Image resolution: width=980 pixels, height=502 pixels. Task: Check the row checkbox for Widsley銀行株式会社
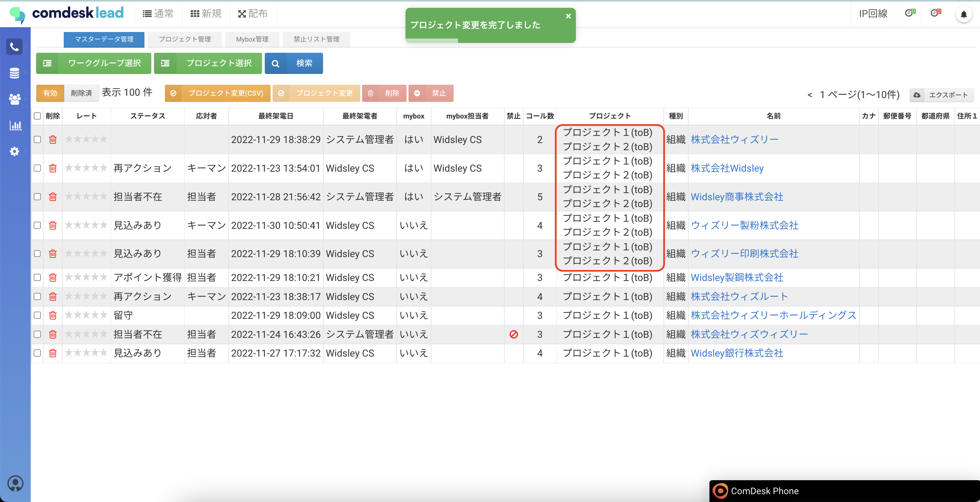[37, 353]
